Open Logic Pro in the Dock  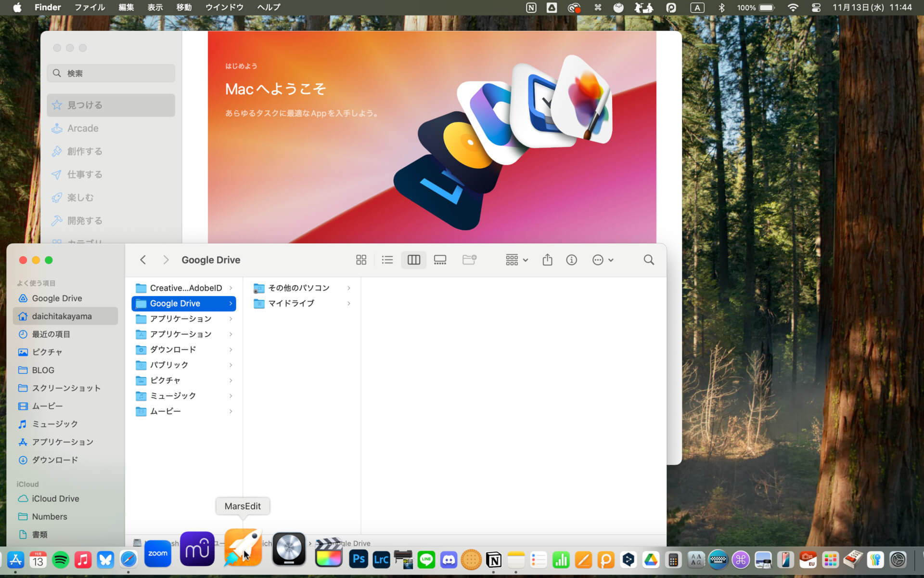[x=289, y=549]
